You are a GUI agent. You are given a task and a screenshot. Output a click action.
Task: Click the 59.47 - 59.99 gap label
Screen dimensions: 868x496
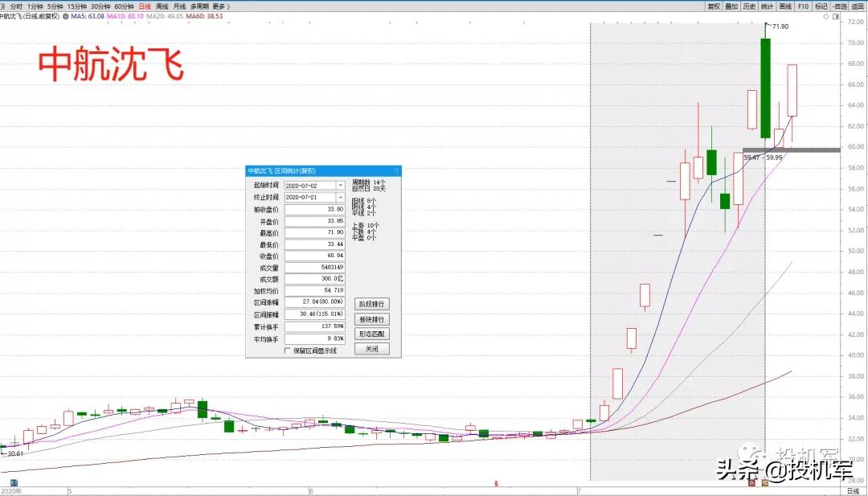(764, 158)
